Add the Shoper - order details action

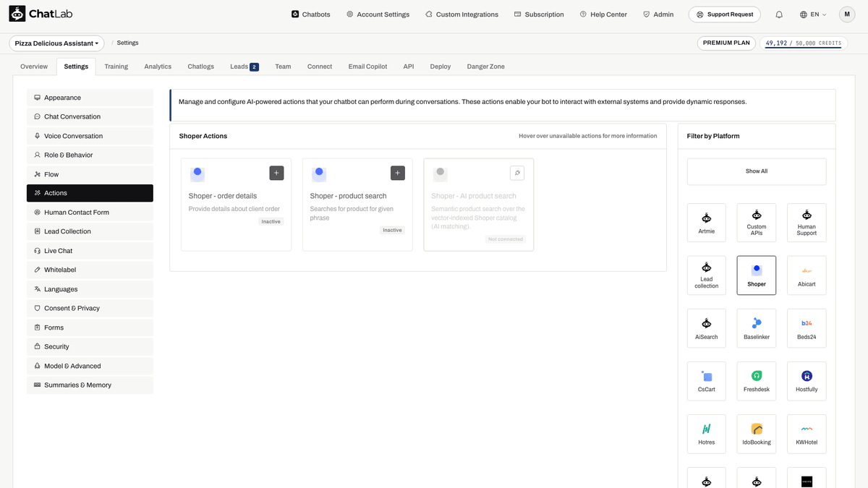(276, 173)
